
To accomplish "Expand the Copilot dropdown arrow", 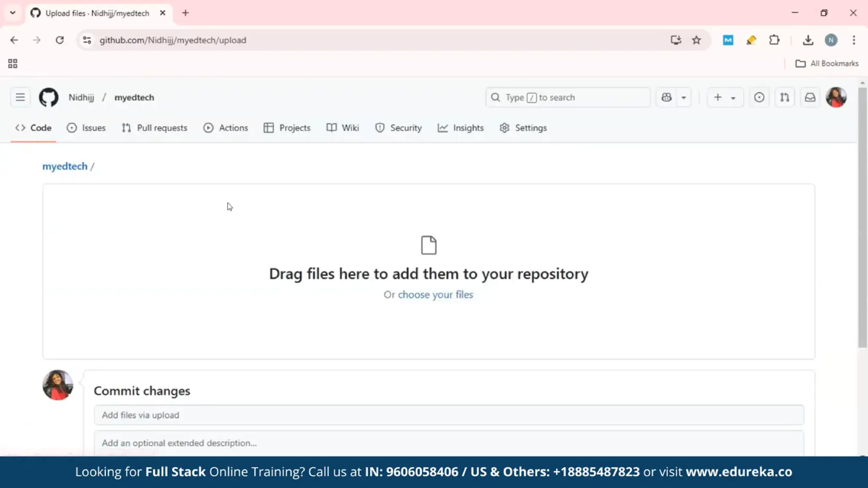I will (684, 97).
